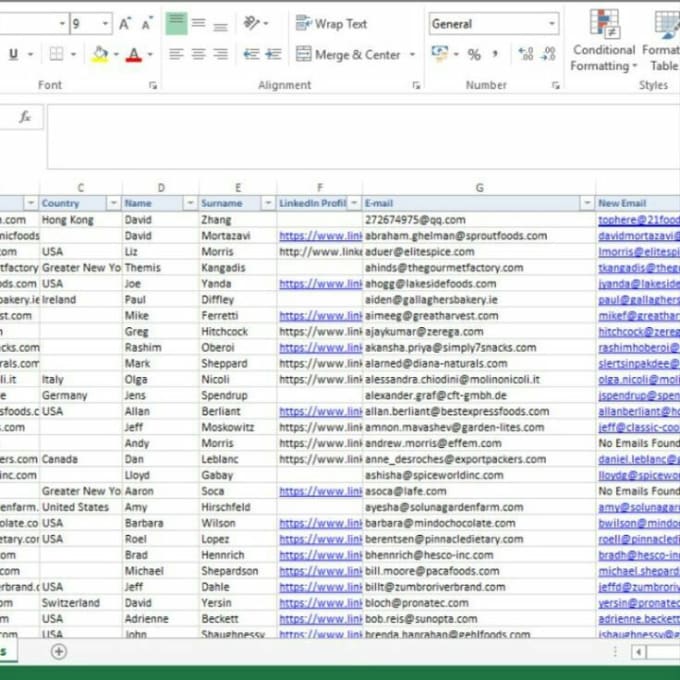The height and width of the screenshot is (680, 680).
Task: Center text horizontally
Action: point(199,54)
